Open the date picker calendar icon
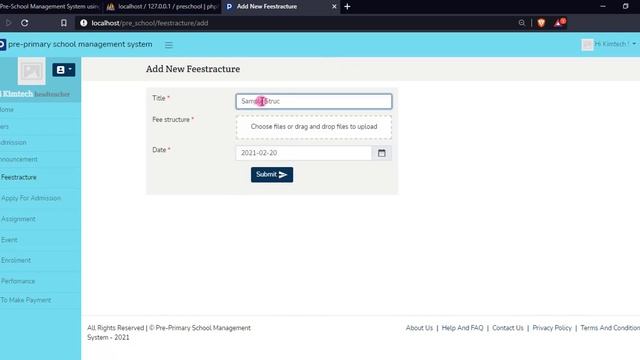Screen dimensions: 640x360 [x=382, y=153]
